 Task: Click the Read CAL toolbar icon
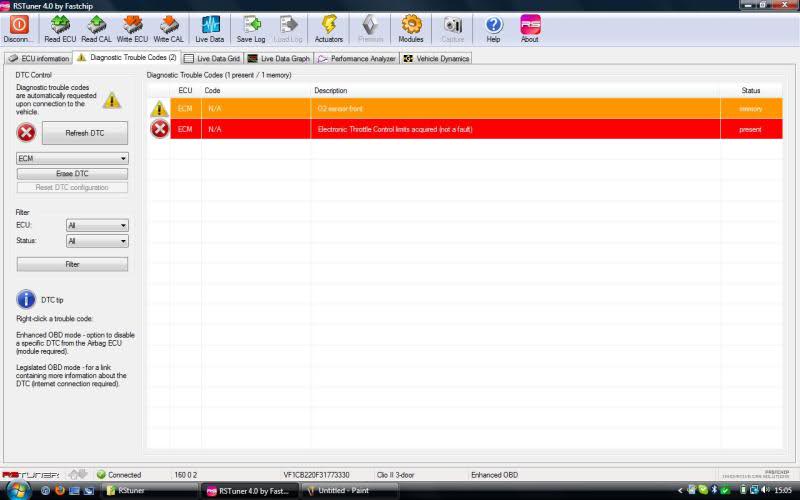click(96, 27)
